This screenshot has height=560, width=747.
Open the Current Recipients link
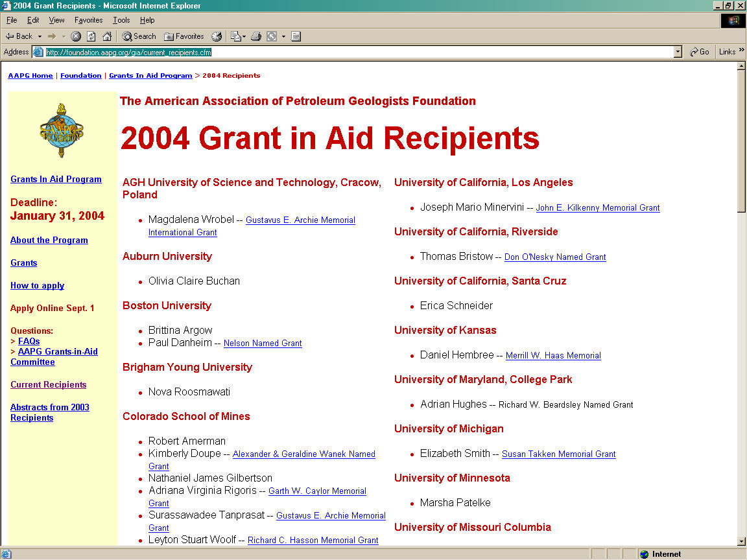(x=48, y=385)
